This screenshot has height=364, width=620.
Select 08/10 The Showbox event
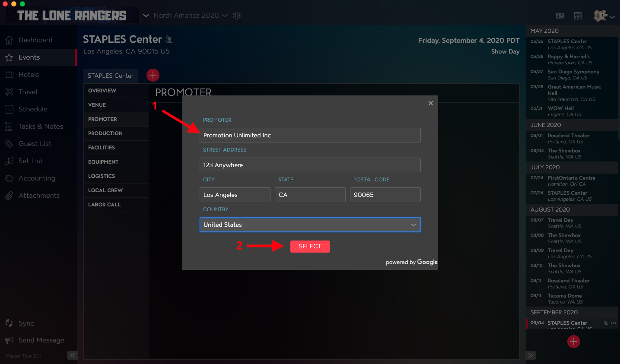(572, 269)
